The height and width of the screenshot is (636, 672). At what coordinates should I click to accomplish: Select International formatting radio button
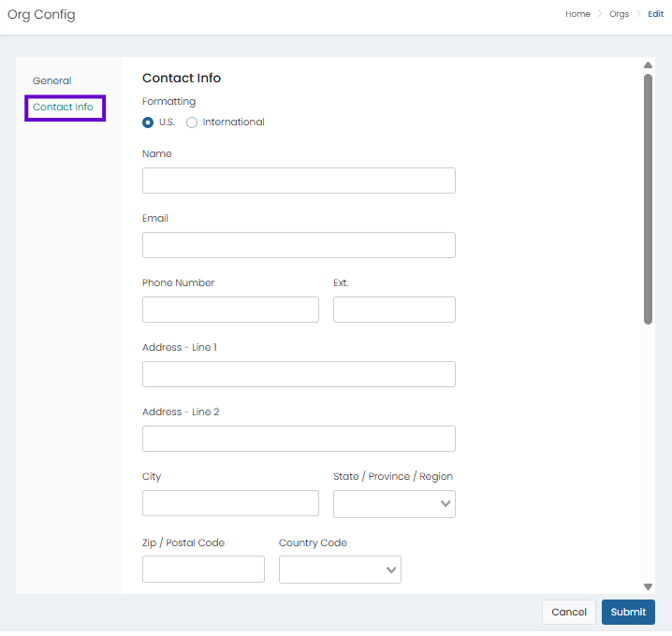pyautogui.click(x=192, y=123)
